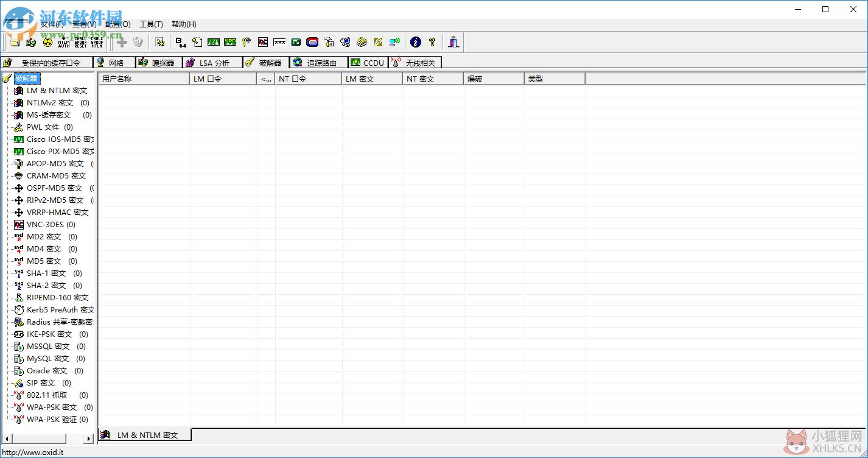Image resolution: width=868 pixels, height=458 pixels.
Task: Click the yellow telephone toolbar icon
Action: [x=362, y=42]
